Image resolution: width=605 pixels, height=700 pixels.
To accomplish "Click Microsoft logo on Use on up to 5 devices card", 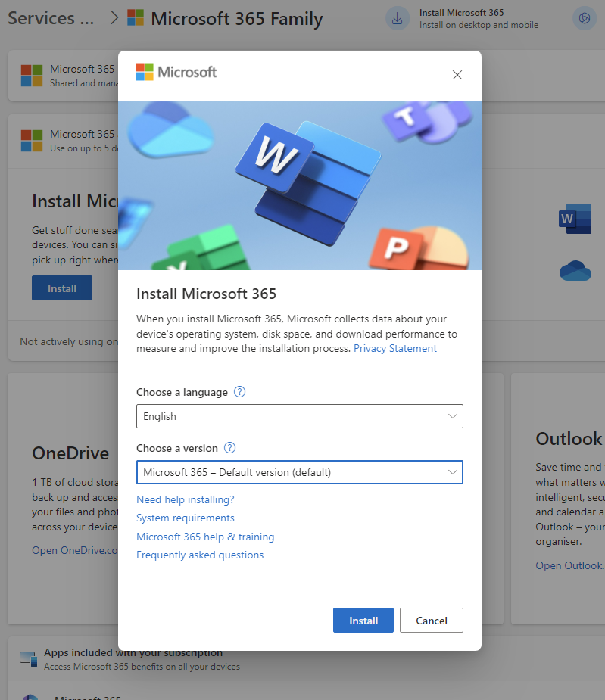I will point(32,141).
